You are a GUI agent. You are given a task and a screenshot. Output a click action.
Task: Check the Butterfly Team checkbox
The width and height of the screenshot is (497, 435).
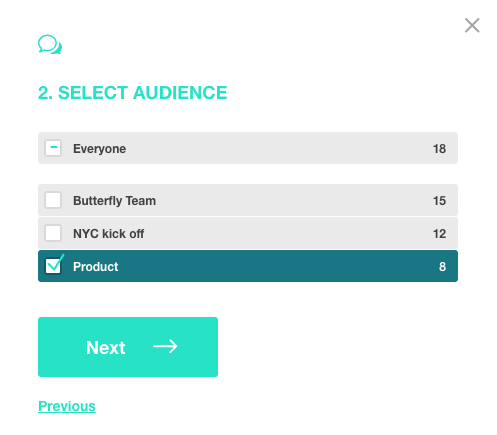point(53,200)
